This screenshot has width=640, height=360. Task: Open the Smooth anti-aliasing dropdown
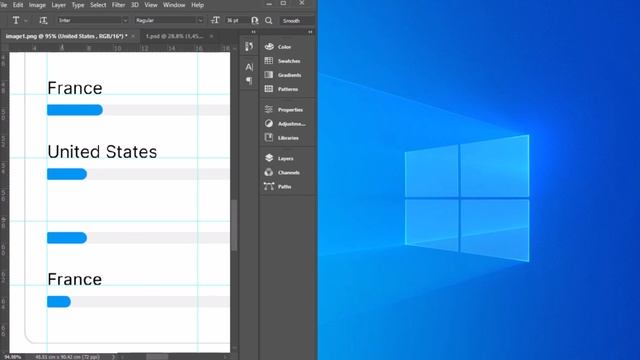tap(297, 20)
